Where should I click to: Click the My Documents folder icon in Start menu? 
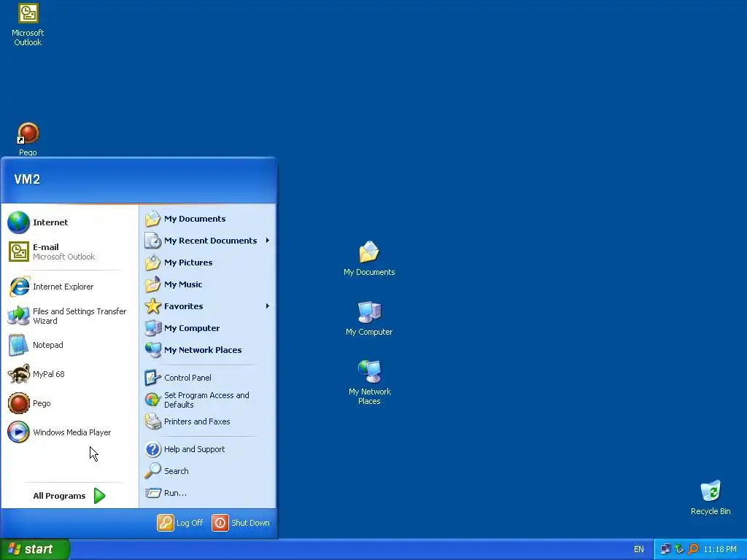[153, 219]
